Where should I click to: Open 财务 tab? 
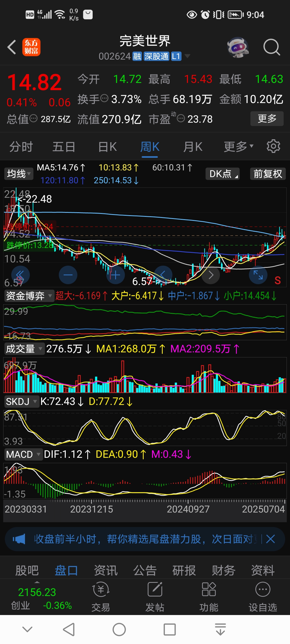coord(224,570)
